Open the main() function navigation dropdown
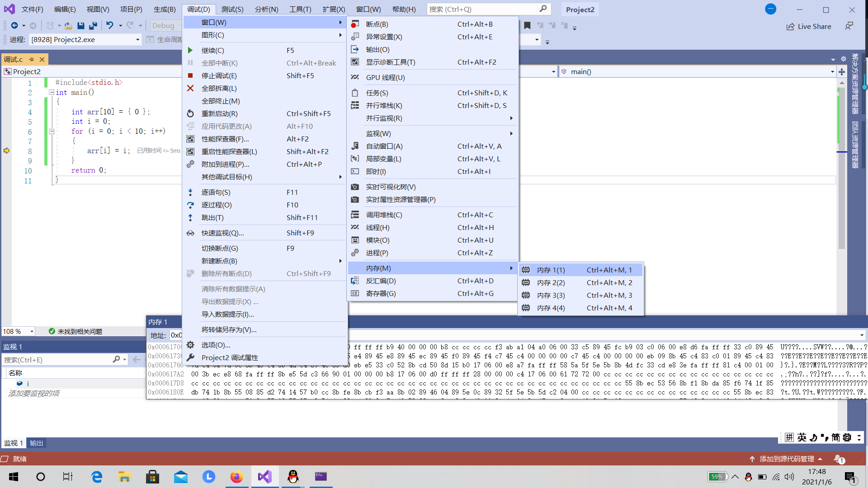 tap(832, 72)
